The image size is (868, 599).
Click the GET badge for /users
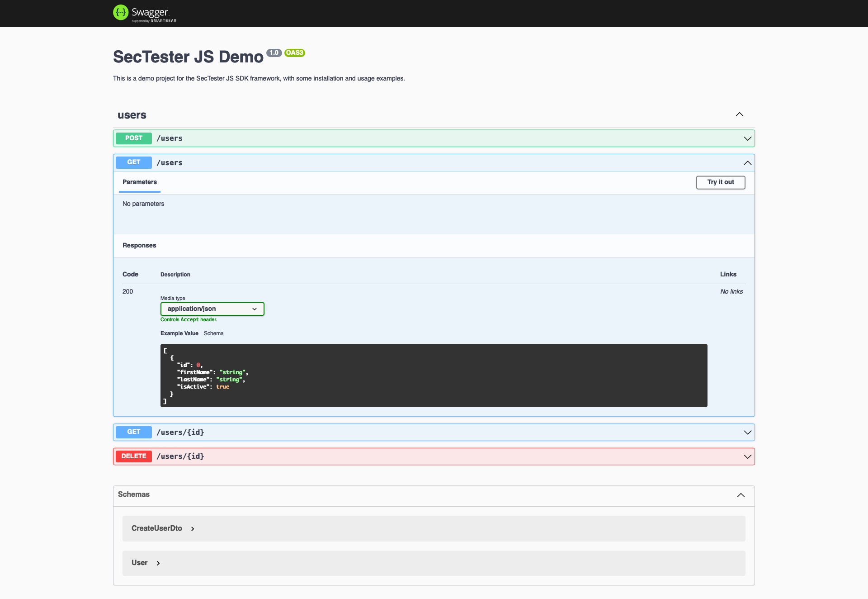134,162
